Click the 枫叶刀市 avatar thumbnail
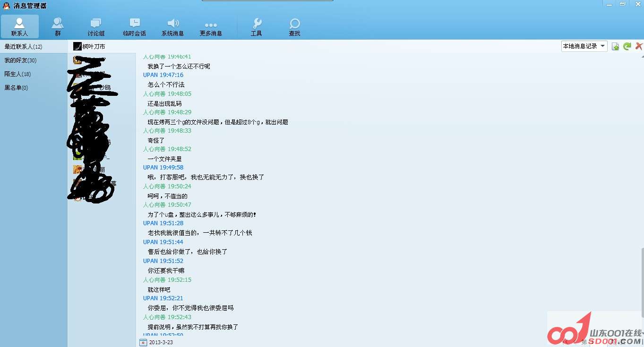The height and width of the screenshot is (347, 644). tap(77, 46)
